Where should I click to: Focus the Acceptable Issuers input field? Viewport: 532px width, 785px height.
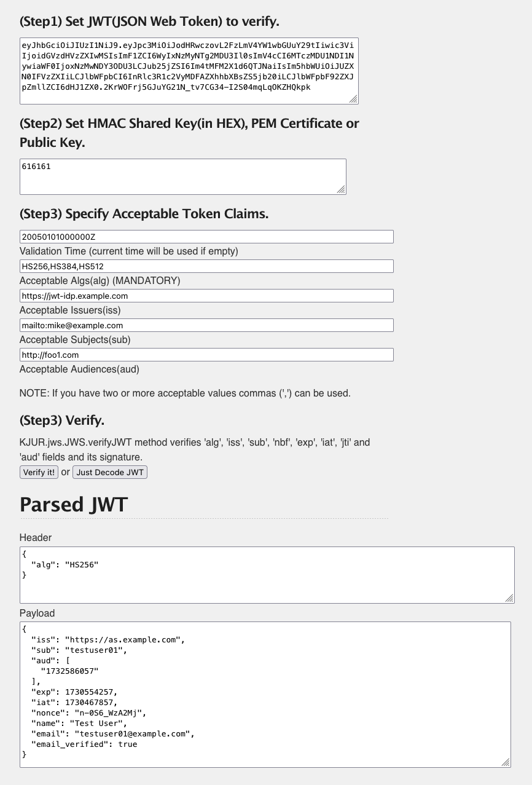(x=206, y=296)
